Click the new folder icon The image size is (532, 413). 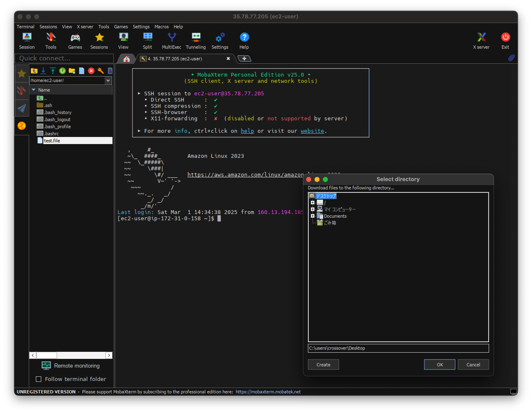pos(72,71)
